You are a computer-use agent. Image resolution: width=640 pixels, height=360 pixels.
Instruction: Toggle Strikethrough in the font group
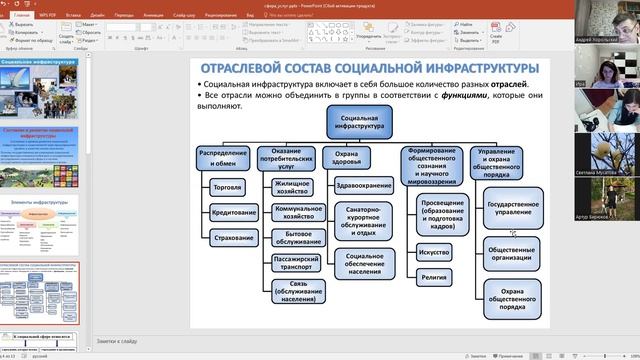140,38
